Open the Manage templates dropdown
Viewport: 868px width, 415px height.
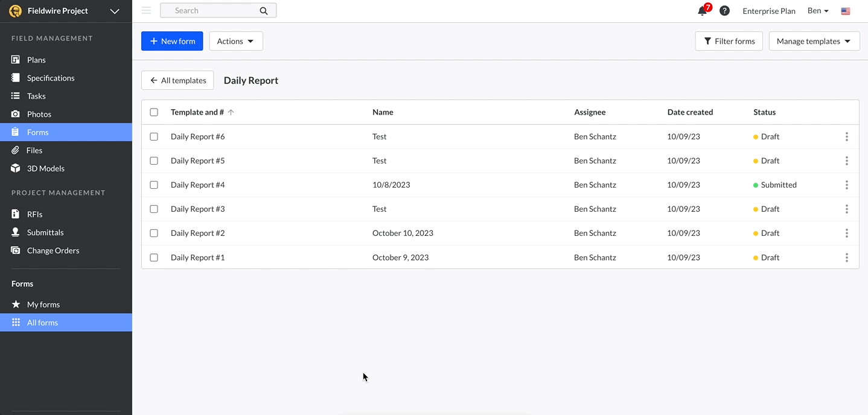click(x=814, y=41)
